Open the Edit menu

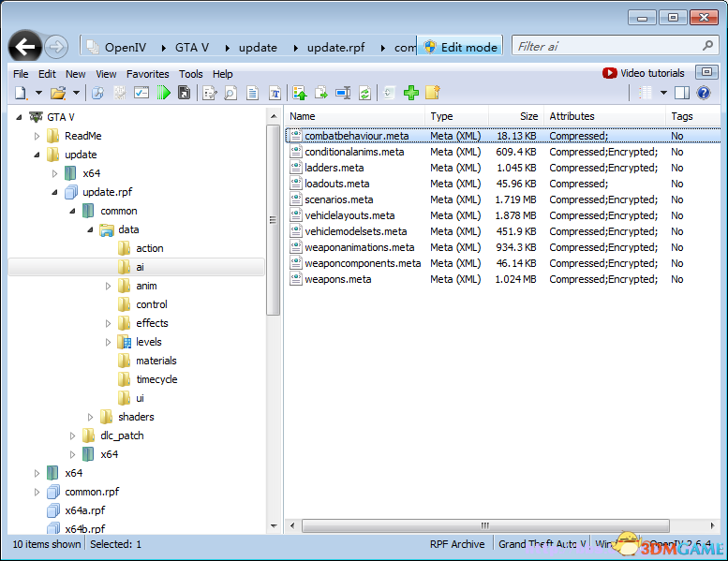tap(47, 74)
